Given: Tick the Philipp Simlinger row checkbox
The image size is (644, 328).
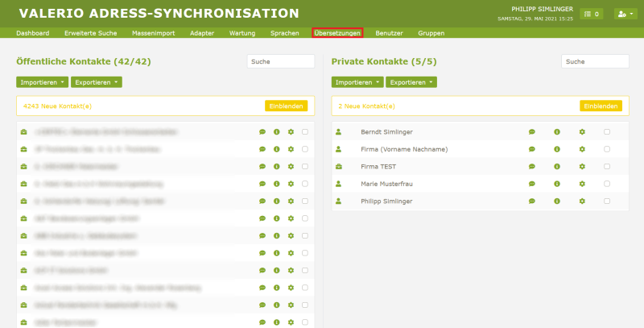Looking at the screenshot, I should coord(607,201).
